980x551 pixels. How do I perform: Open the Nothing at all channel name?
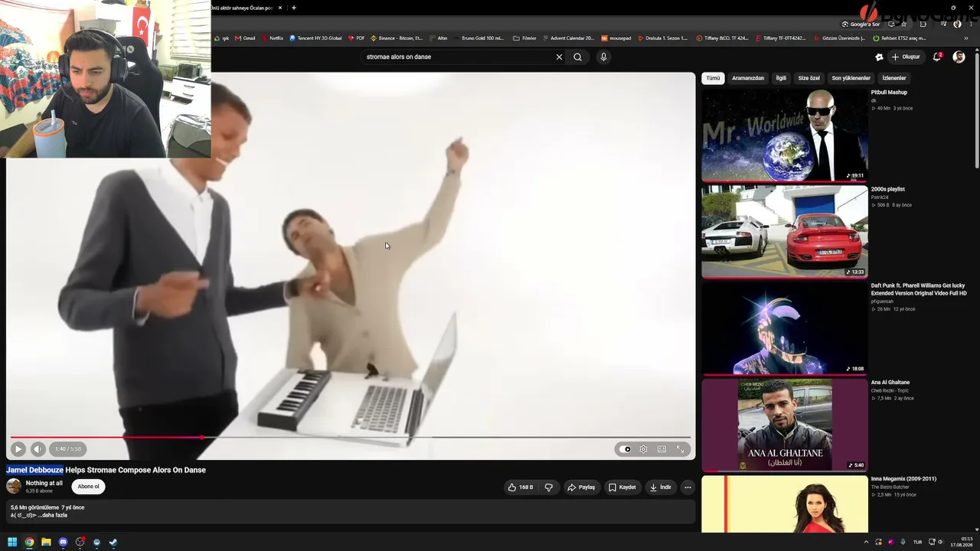[44, 484]
